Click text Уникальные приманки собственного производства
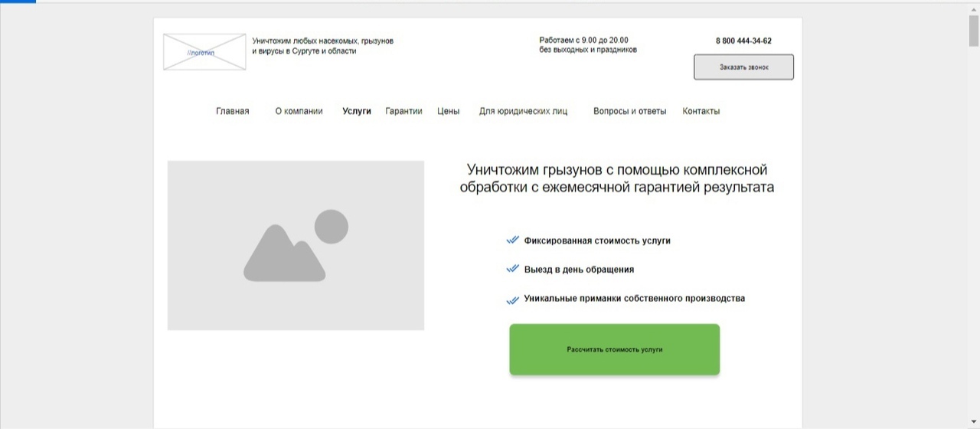The width and height of the screenshot is (980, 429). coord(635,299)
